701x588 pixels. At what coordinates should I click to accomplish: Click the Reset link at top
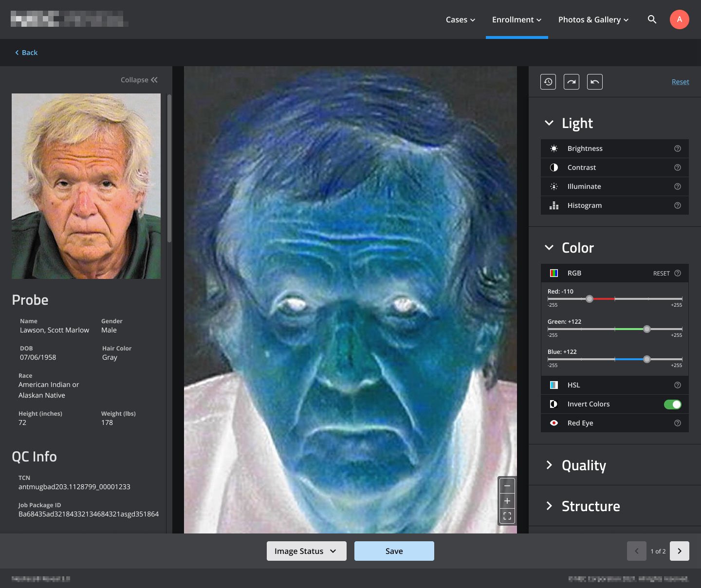[681, 82]
